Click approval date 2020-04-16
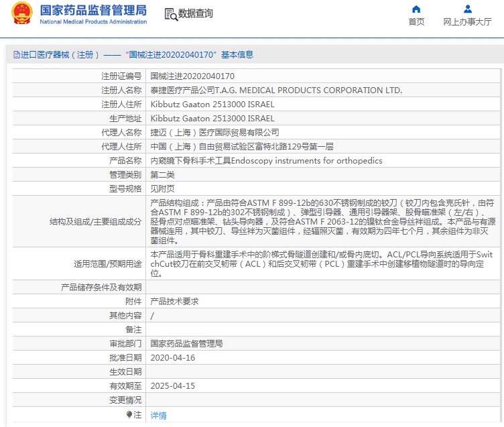The width and height of the screenshot is (504, 427). click(x=173, y=358)
